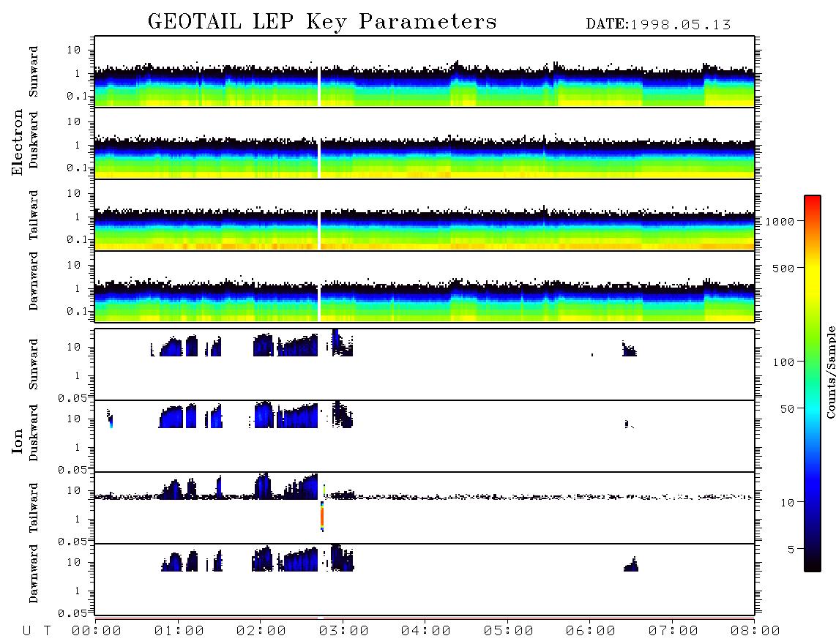The width and height of the screenshot is (836, 644).
Task: Select the Electron Duskward panel label
Action: point(34,140)
